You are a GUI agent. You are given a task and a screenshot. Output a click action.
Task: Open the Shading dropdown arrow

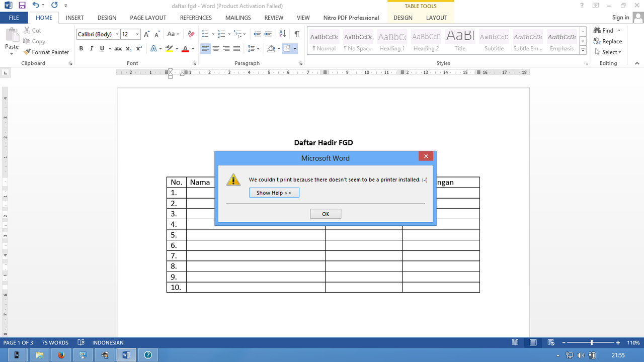pyautogui.click(x=278, y=49)
